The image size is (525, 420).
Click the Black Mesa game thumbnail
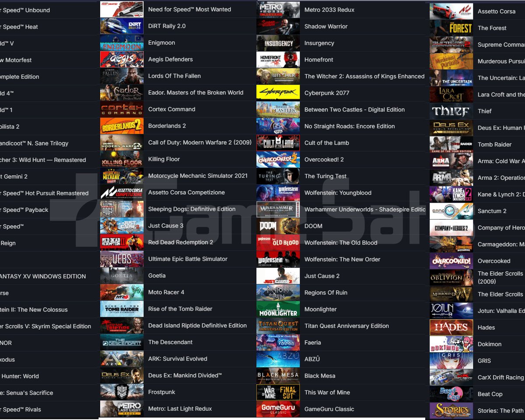pyautogui.click(x=278, y=375)
